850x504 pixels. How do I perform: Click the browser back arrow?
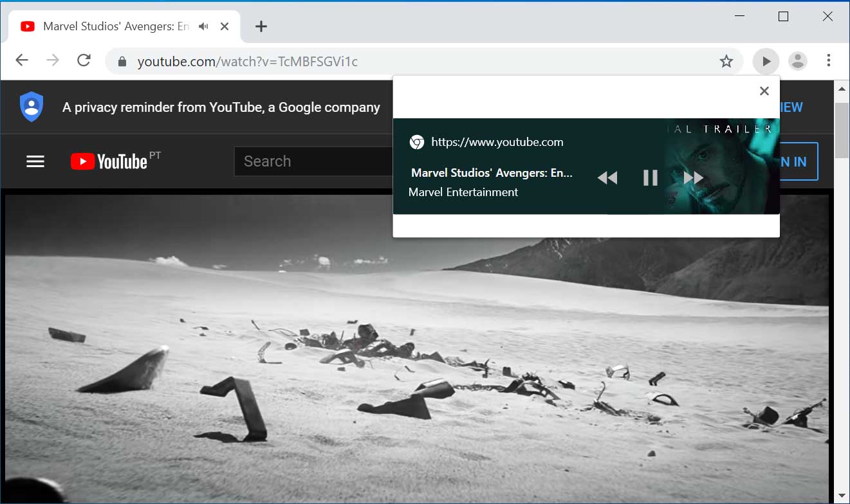click(x=22, y=60)
